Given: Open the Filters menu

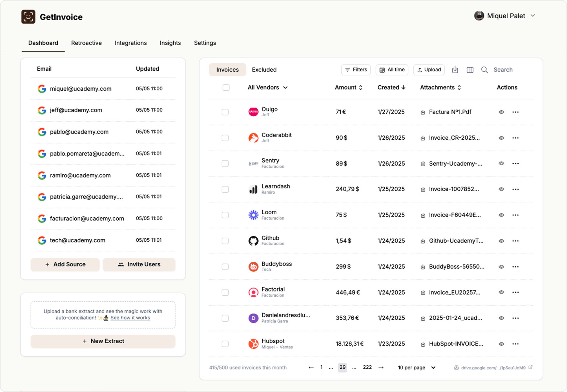Looking at the screenshot, I should [356, 70].
